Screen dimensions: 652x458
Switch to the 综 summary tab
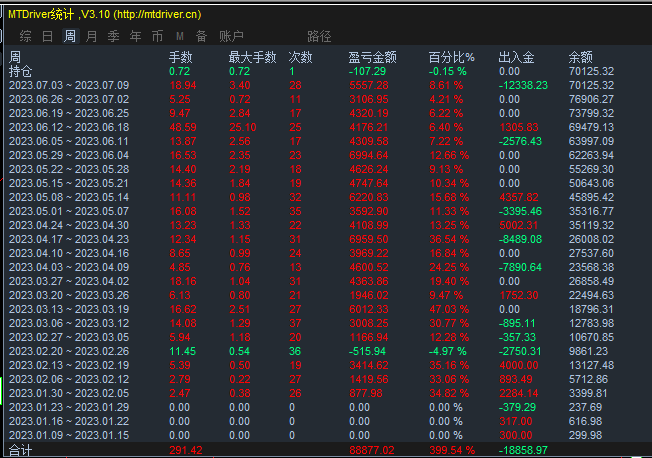(25, 36)
